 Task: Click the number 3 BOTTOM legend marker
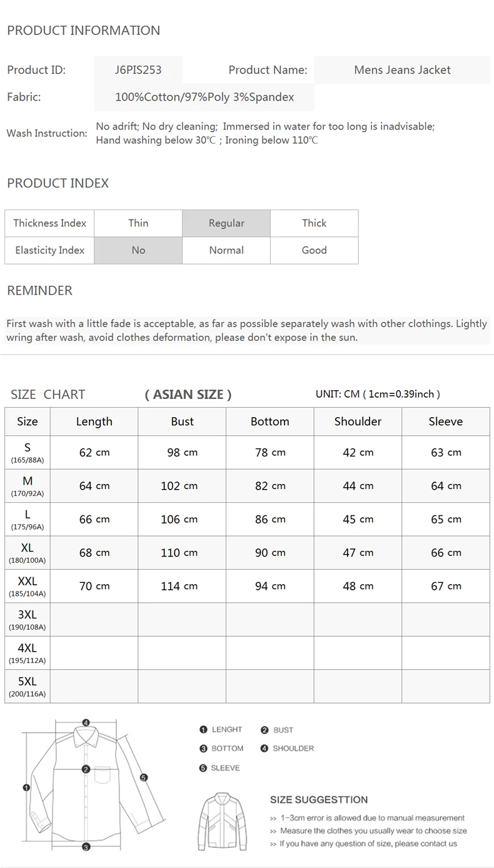[x=203, y=749]
